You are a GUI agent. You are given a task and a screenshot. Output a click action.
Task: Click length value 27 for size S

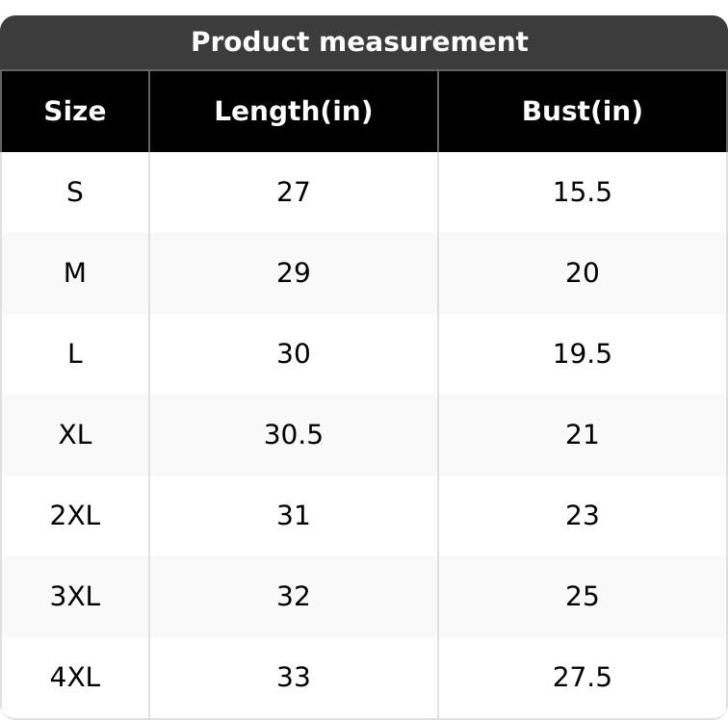click(x=293, y=193)
